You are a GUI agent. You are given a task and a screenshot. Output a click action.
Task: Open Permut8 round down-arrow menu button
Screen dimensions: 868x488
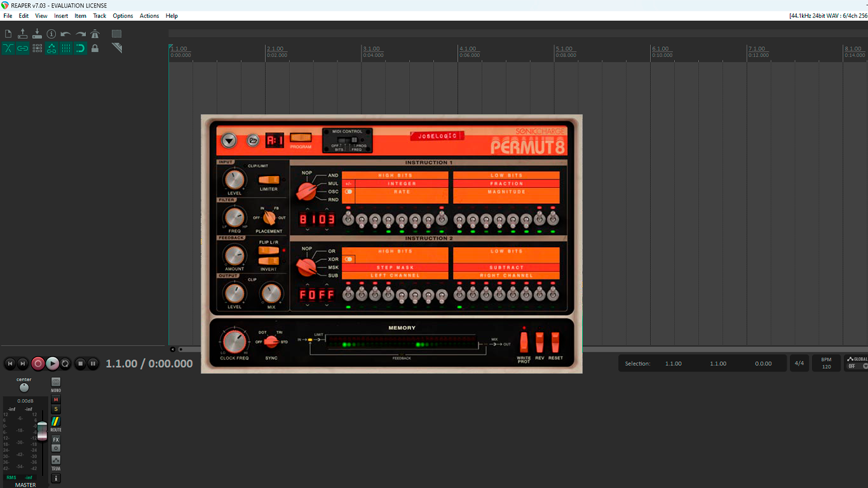pyautogui.click(x=229, y=140)
